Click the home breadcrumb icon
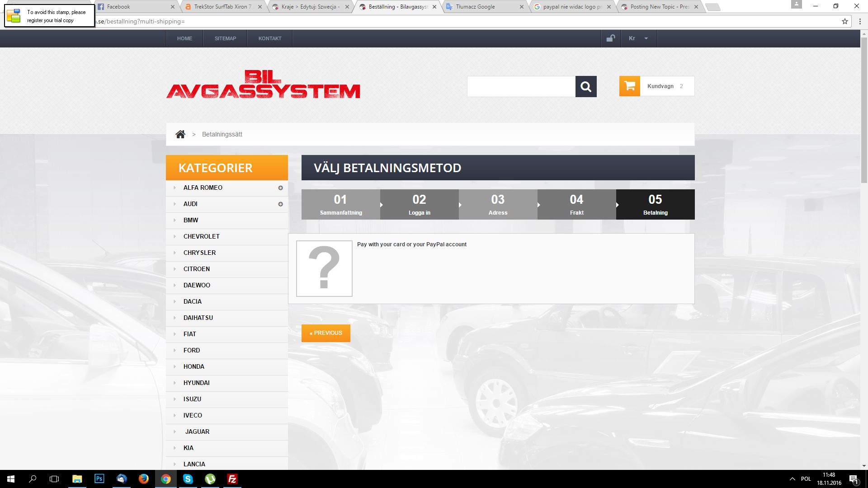 pyautogui.click(x=180, y=134)
